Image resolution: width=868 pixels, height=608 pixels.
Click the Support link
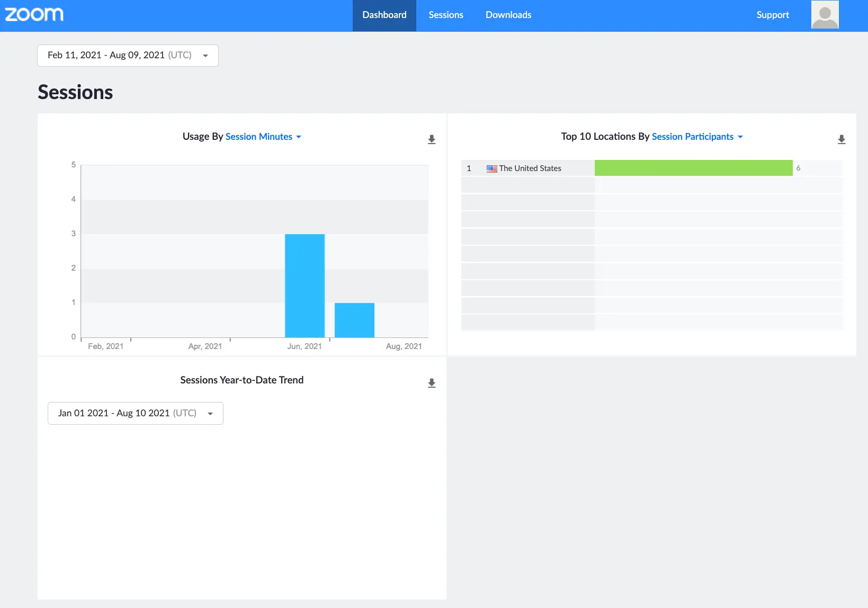(773, 15)
